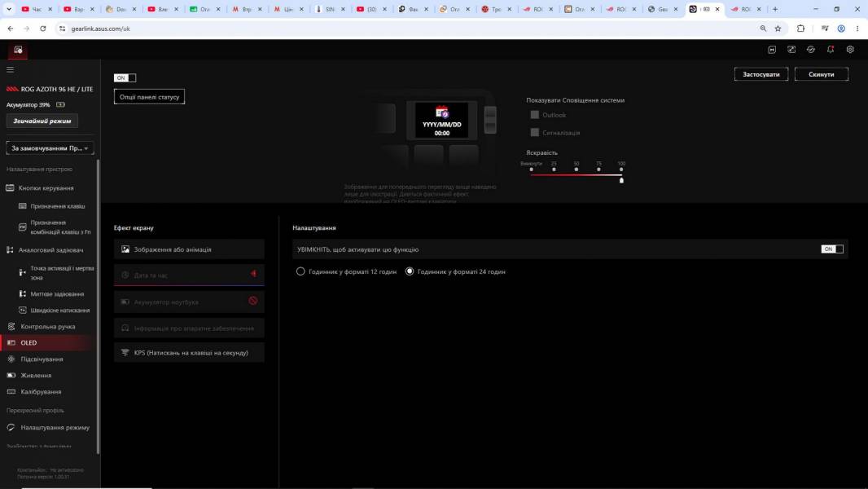Open Швидкісне натискання settings
The image size is (868, 489).
click(x=59, y=311)
